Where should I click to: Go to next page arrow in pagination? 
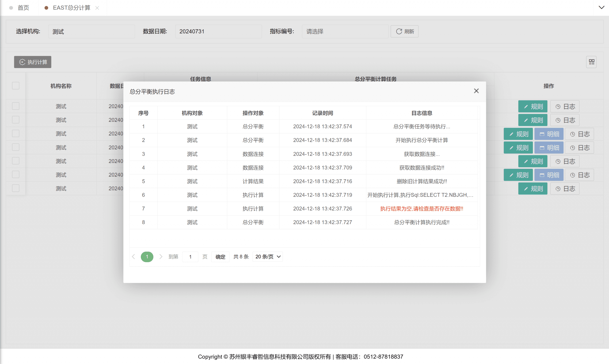click(161, 256)
